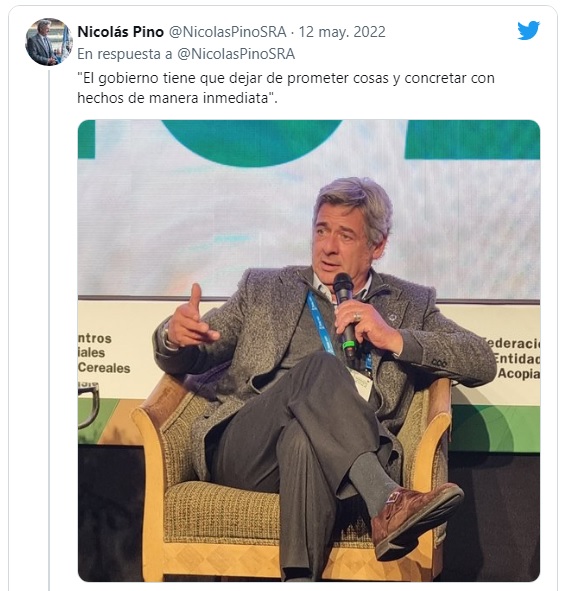Click the 'En respuesta a' label text
574x591 pixels.
pos(125,54)
